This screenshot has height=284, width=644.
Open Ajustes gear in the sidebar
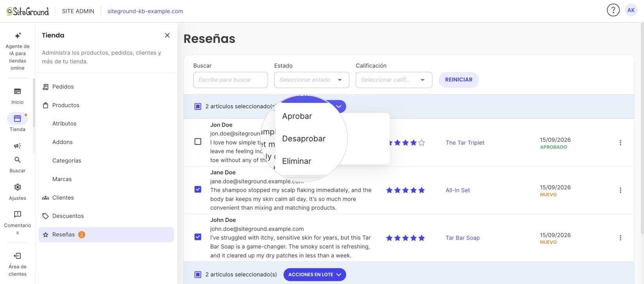tap(17, 192)
